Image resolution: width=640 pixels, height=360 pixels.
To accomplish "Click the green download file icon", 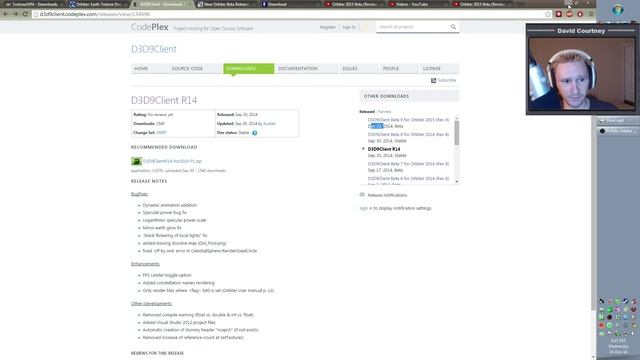I will (x=136, y=161).
